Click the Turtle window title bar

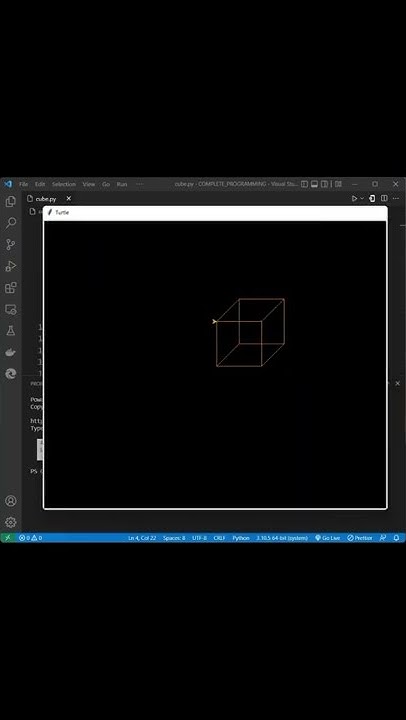[x=215, y=213]
